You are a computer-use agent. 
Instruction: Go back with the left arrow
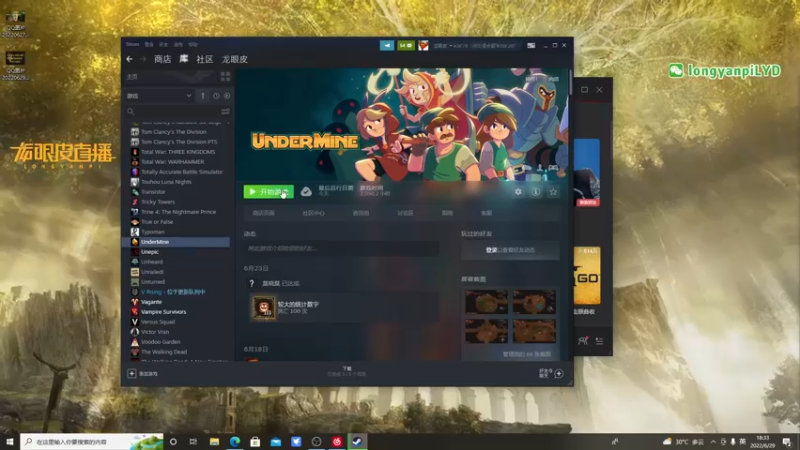coord(130,59)
